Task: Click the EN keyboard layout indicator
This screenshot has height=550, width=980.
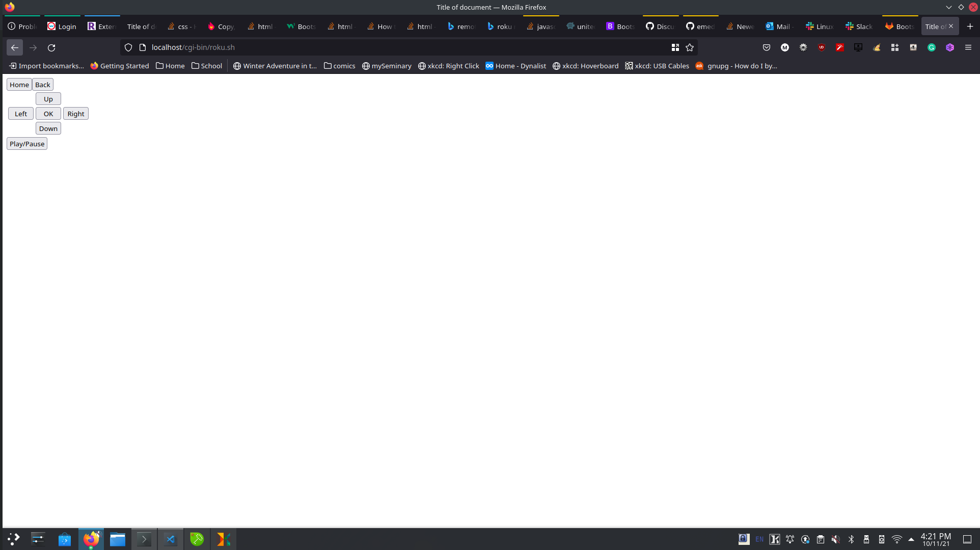Action: click(759, 539)
